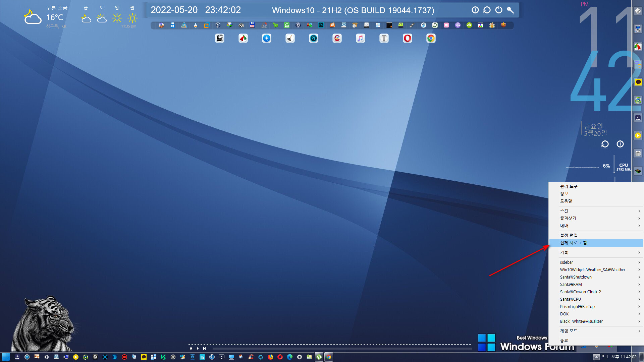The height and width of the screenshot is (362, 644).
Task: Open the white broom dock icon
Action: pos(290,38)
